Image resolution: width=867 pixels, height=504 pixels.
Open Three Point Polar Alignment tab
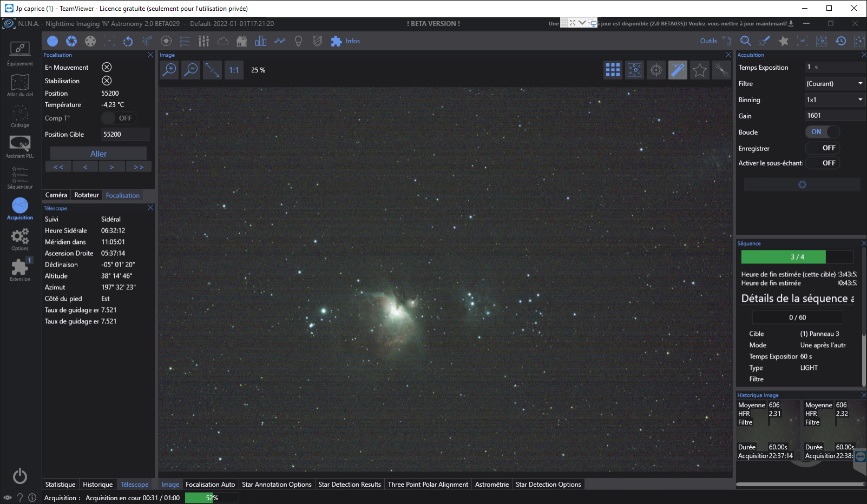point(428,484)
